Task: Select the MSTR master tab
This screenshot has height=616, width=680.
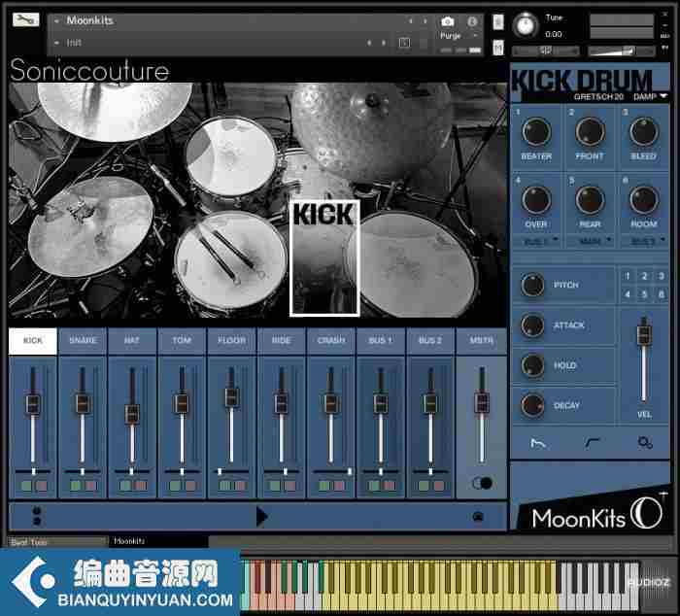Action: click(482, 340)
